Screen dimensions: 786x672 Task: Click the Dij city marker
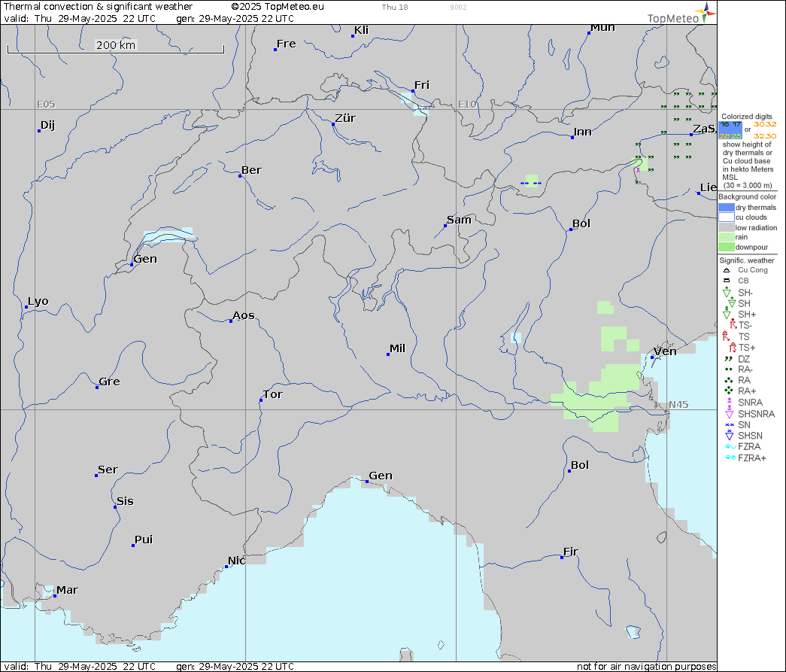pos(38,130)
